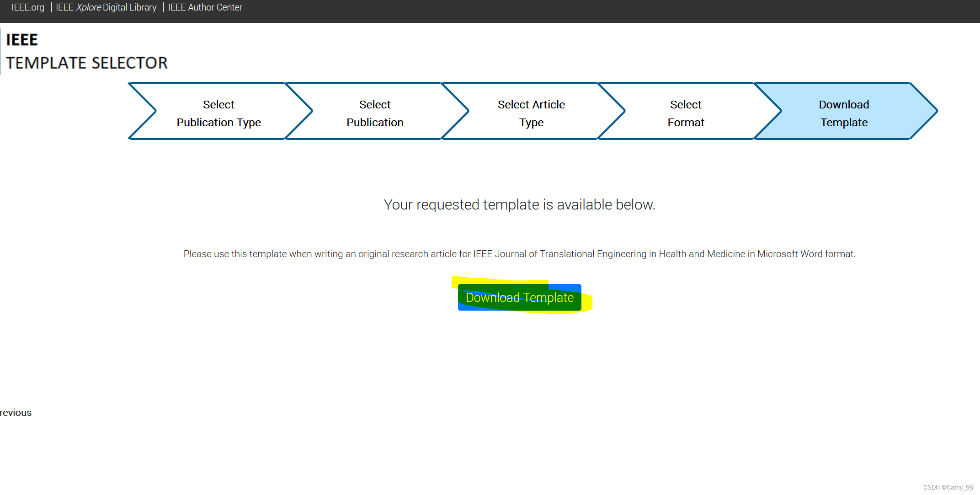Open the IEEE.org link
Screen dimensions: 980x495
coord(27,7)
